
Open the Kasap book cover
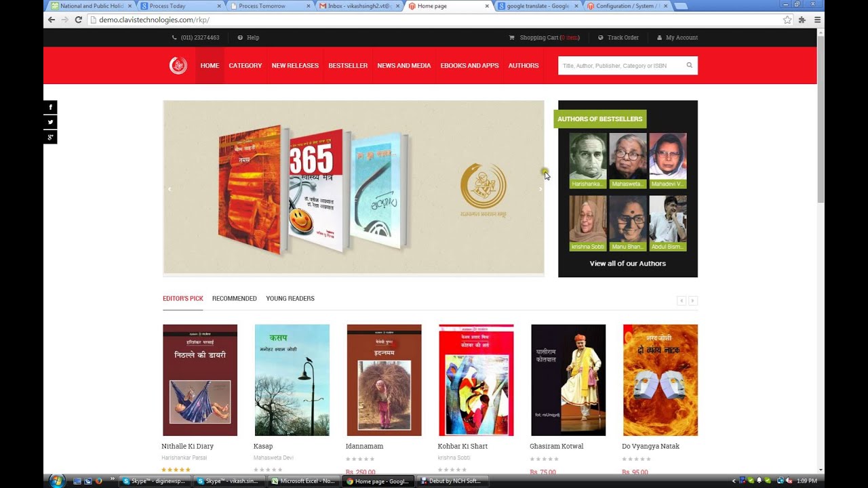(292, 380)
